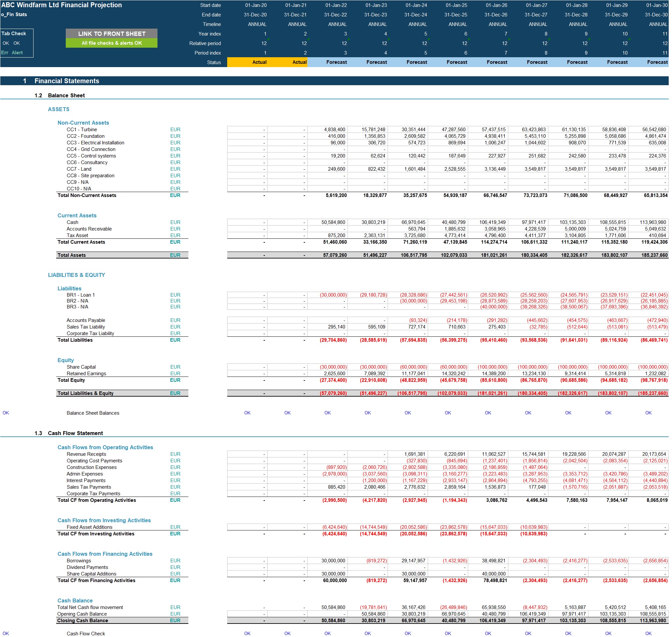
Task: Select the LIABILITIES & EQUITY heading
Action: click(76, 275)
